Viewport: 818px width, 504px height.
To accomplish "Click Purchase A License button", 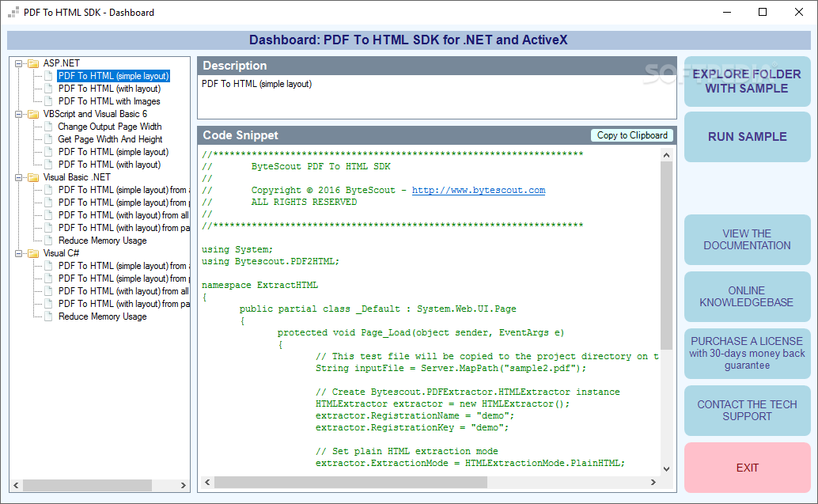I will tap(747, 353).
